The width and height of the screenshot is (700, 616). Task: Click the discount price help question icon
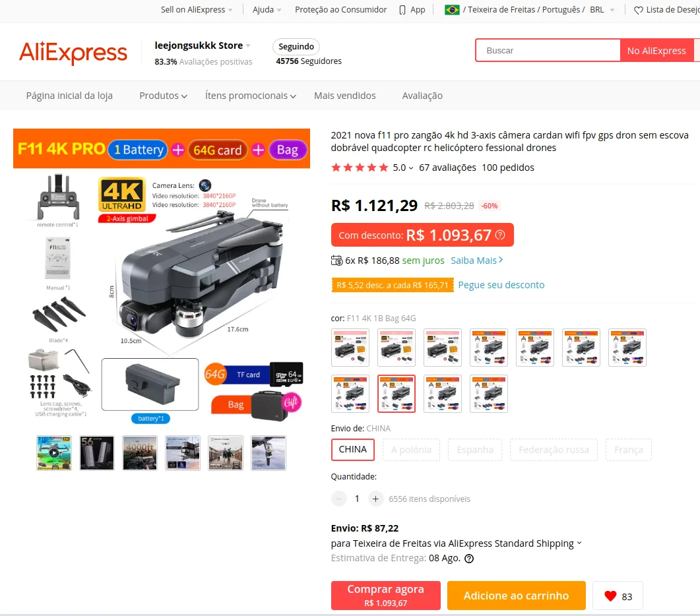coord(501,235)
